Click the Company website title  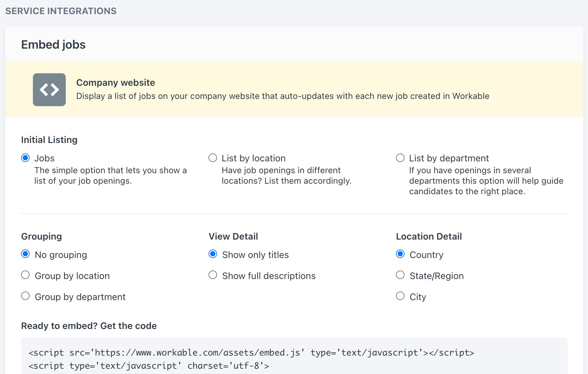point(115,82)
